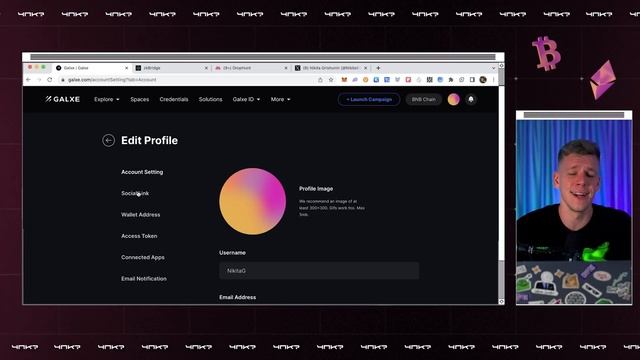This screenshot has height=360, width=640.
Task: Switch to the zkBridge tab
Action: point(171,68)
